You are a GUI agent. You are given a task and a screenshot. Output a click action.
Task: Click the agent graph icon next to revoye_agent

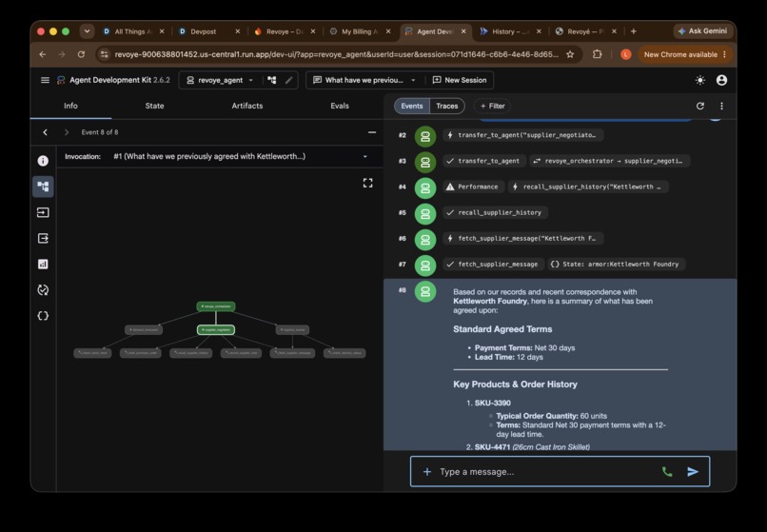click(x=272, y=80)
